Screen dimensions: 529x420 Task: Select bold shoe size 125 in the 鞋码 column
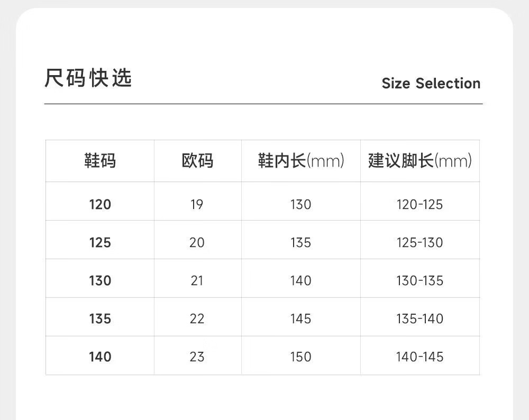click(100, 243)
